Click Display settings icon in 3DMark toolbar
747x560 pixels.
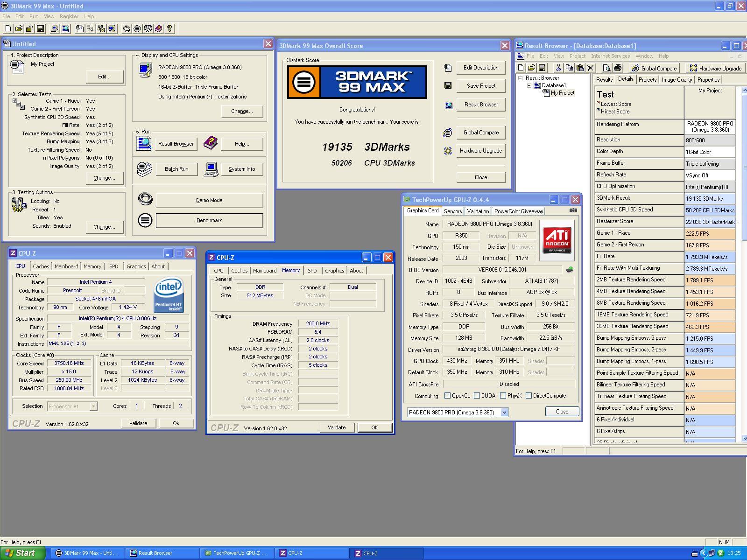[x=112, y=28]
